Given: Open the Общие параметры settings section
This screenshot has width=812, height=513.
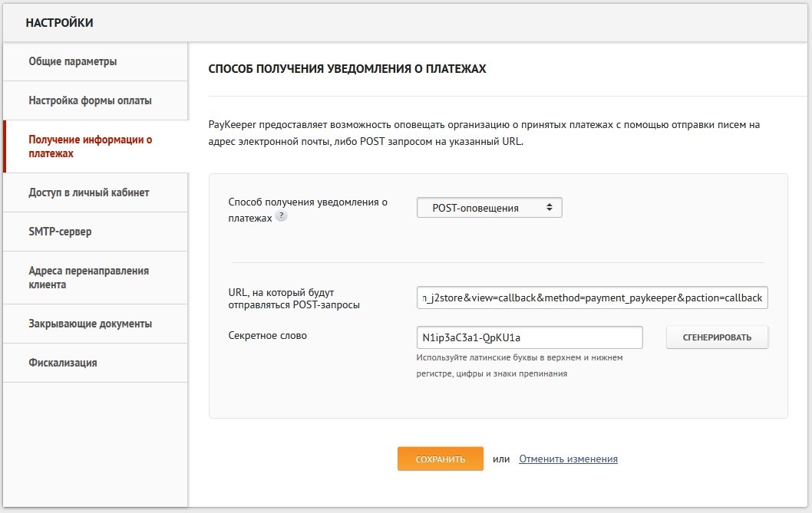Looking at the screenshot, I should point(73,61).
